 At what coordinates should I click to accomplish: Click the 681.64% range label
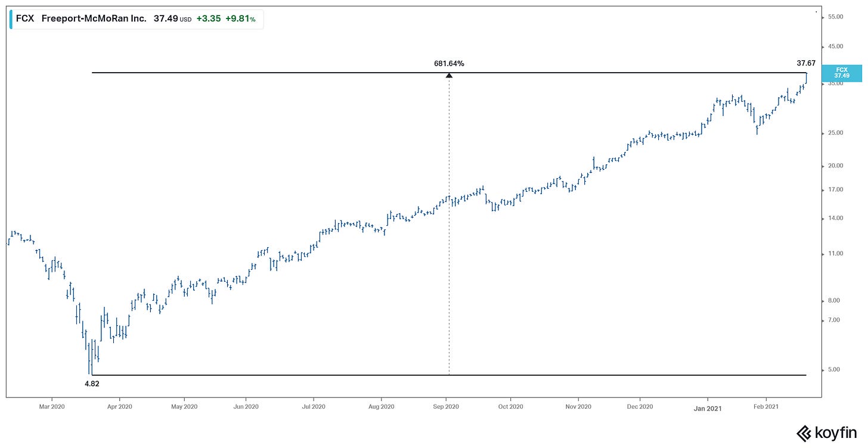(449, 63)
